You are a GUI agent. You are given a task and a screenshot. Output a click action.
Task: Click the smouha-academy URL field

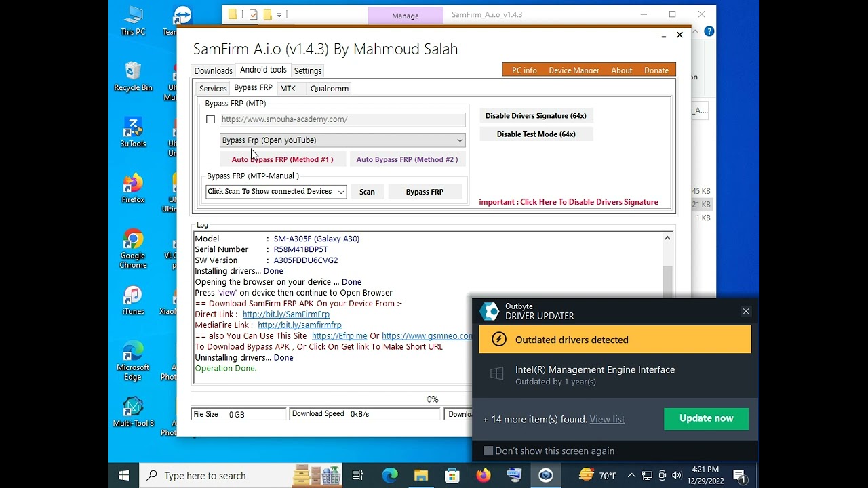point(342,119)
